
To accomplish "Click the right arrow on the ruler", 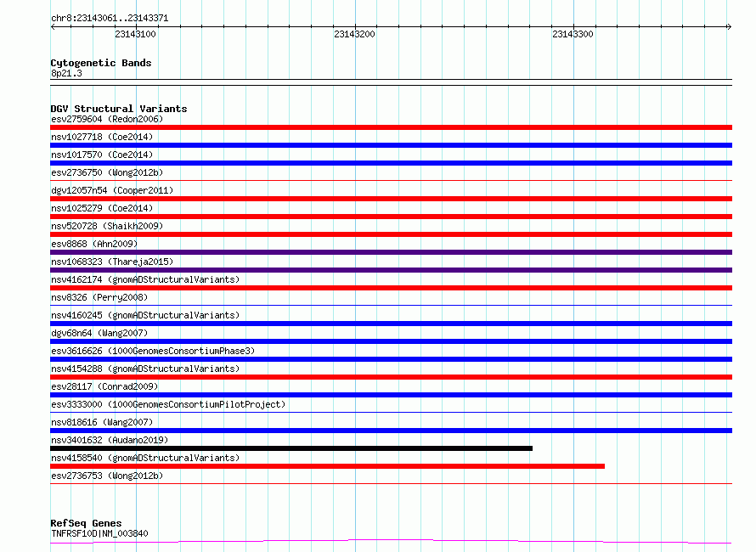I will pos(729,27).
